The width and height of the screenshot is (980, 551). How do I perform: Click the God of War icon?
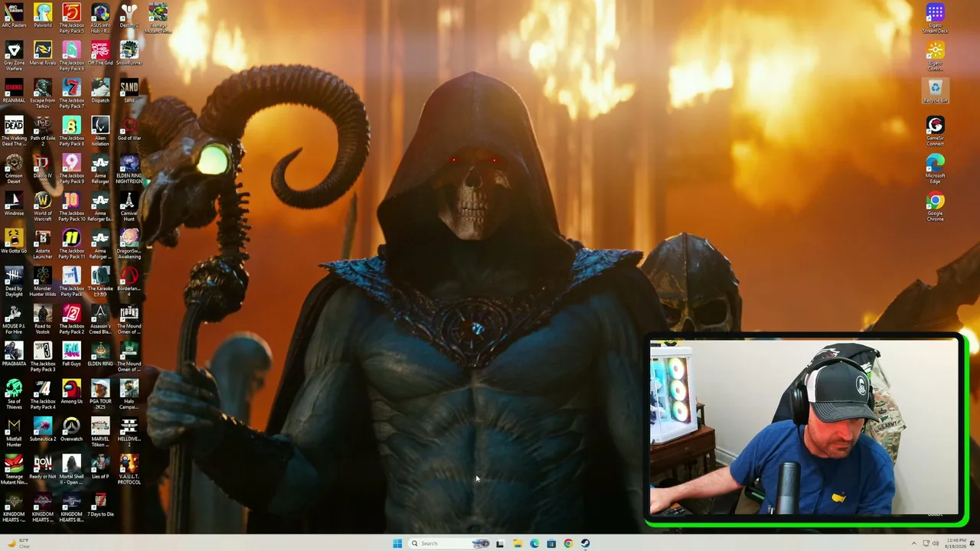(129, 128)
